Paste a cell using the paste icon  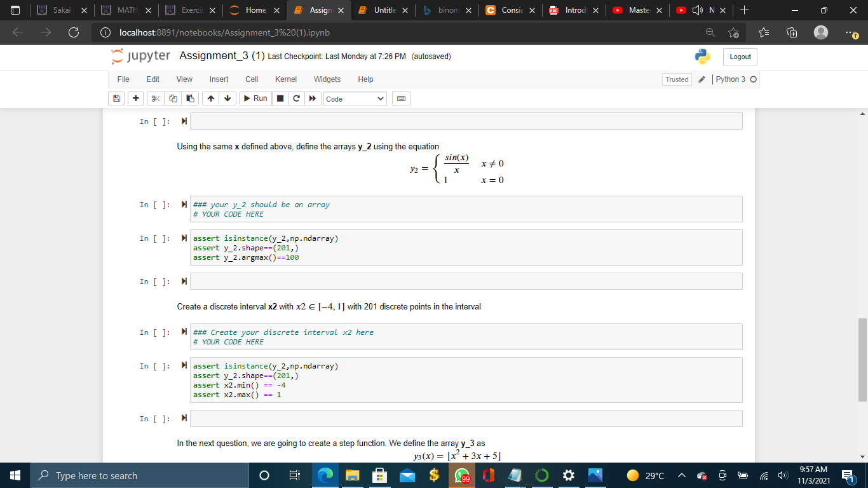190,98
